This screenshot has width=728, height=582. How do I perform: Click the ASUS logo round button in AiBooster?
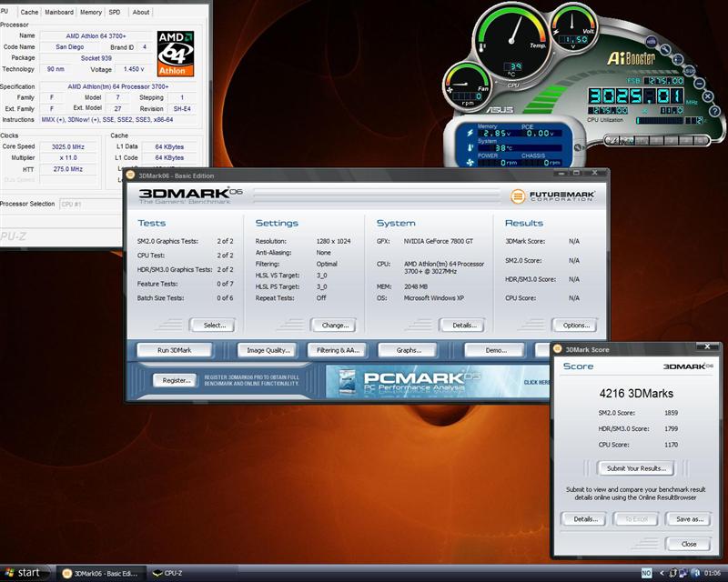coord(690,71)
